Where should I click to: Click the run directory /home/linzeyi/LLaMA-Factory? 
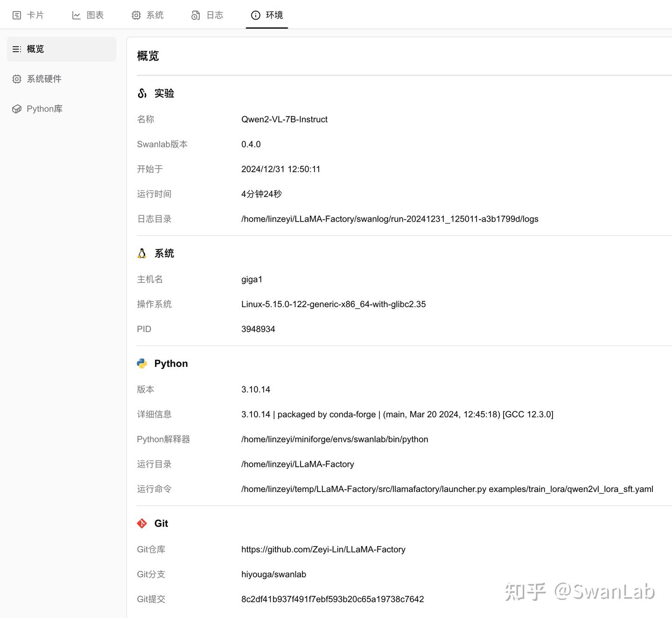click(x=298, y=464)
